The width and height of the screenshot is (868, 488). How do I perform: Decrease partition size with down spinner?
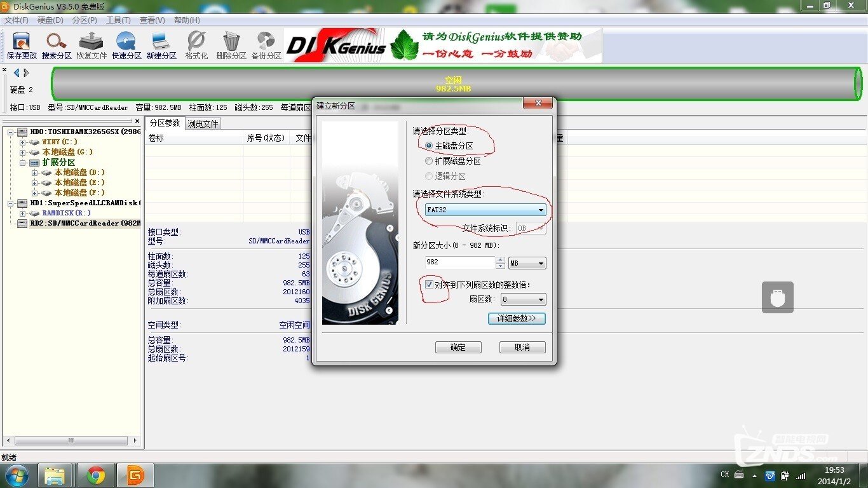click(501, 266)
